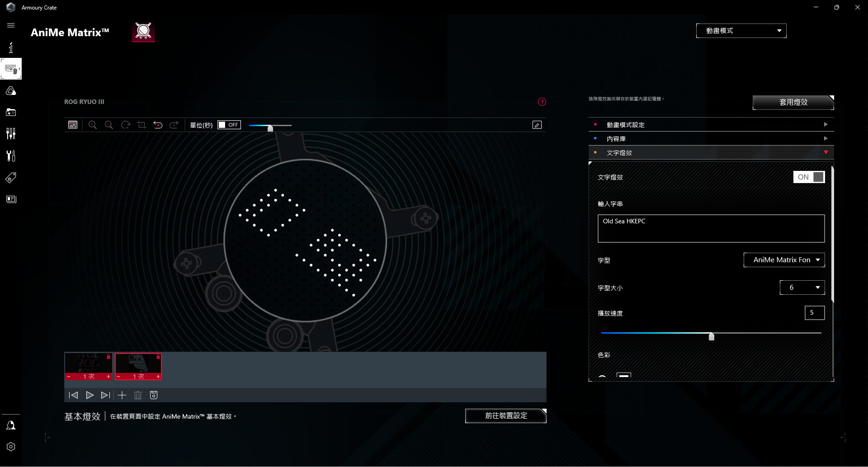This screenshot has width=868, height=467.
Task: Increase repeat count on second frame
Action: tap(158, 377)
